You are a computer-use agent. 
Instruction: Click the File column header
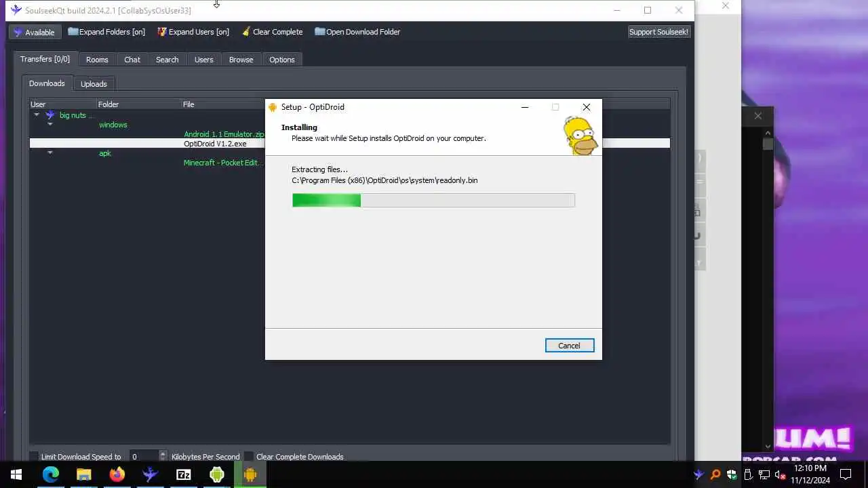[x=223, y=104]
